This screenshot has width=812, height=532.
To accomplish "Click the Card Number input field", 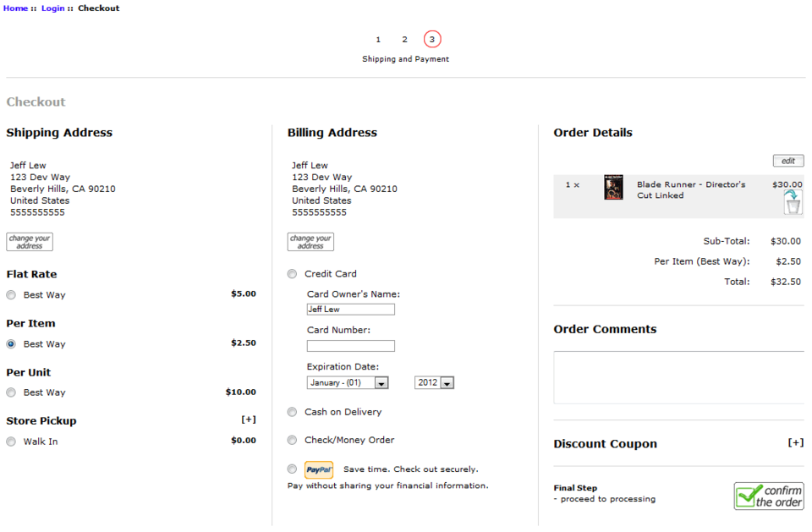I will [x=350, y=345].
